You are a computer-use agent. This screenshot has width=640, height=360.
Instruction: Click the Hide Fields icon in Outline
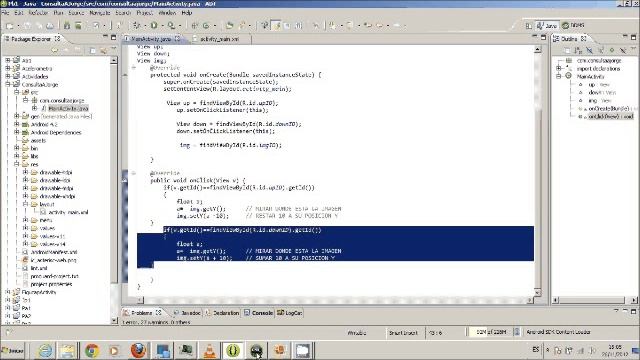(589, 50)
